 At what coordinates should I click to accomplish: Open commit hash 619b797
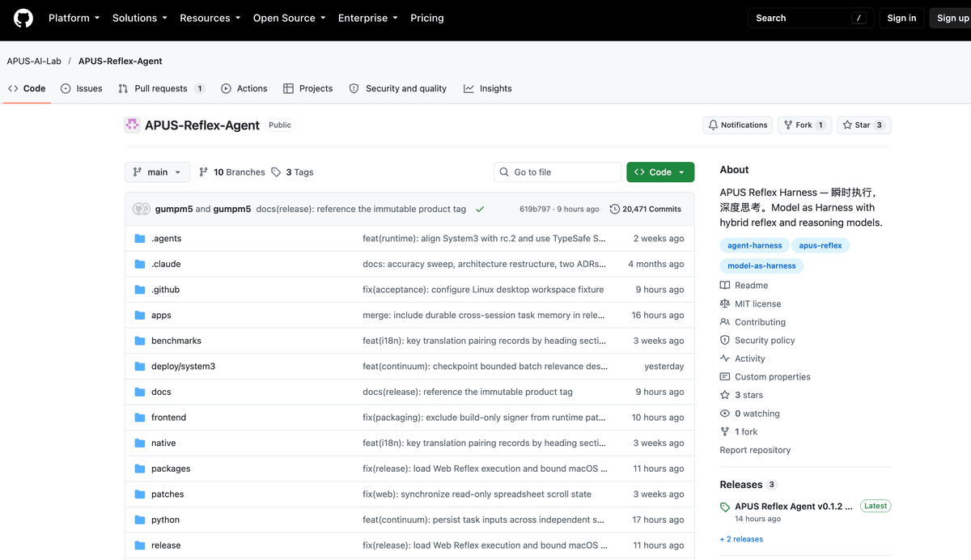535,209
